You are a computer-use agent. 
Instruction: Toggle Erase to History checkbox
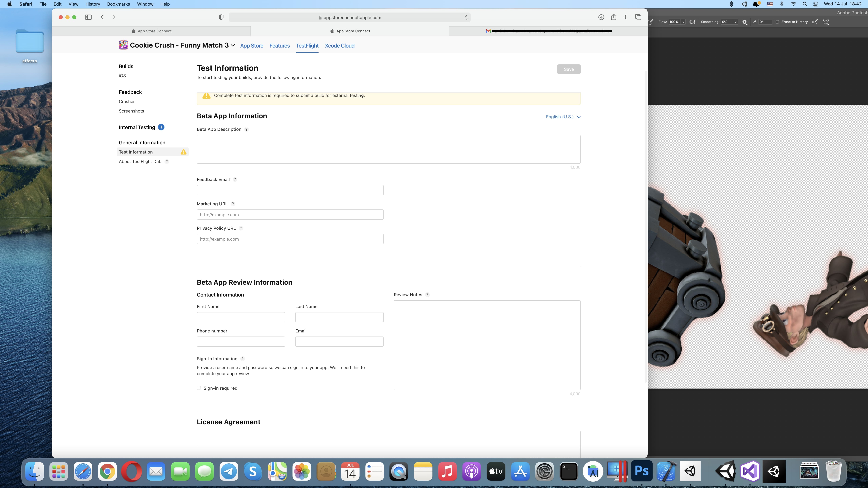(777, 22)
